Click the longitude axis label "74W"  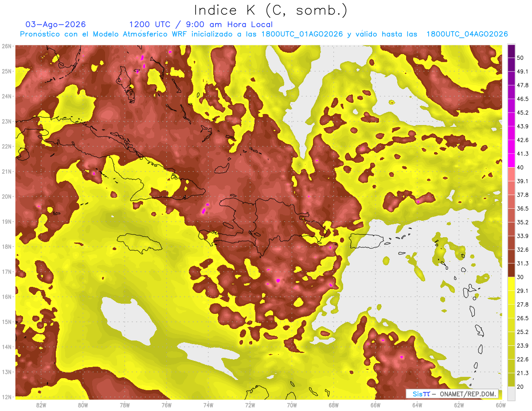(x=208, y=405)
